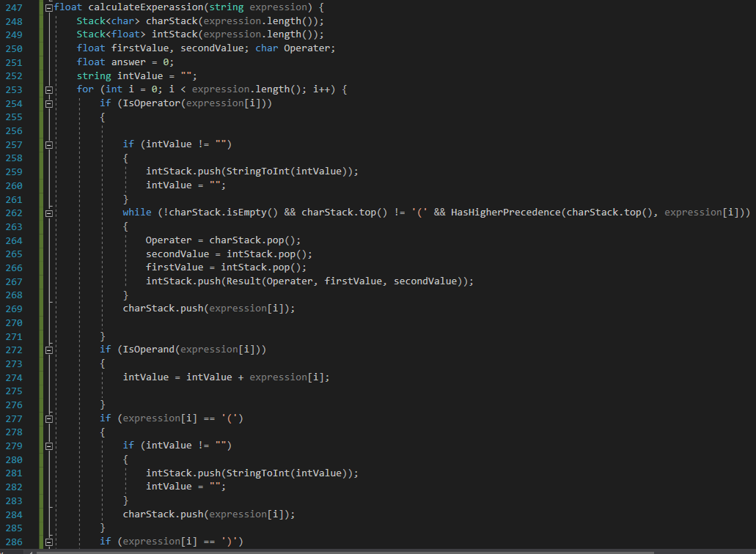Collapse the closing parenthesis check on line 286
This screenshot has width=756, height=554.
pos(48,541)
